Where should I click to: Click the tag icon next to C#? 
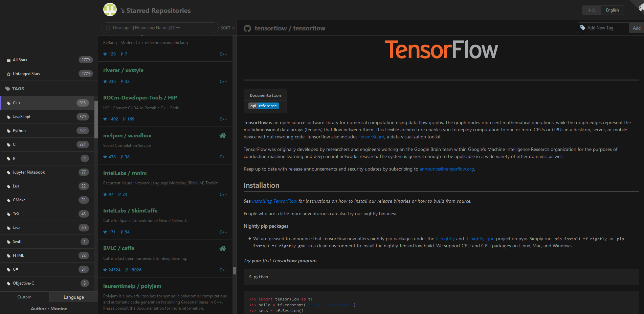pos(8,270)
